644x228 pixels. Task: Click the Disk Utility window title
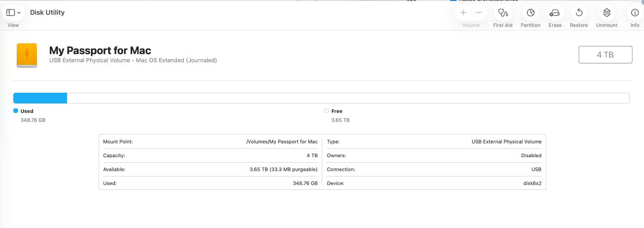coord(47,12)
